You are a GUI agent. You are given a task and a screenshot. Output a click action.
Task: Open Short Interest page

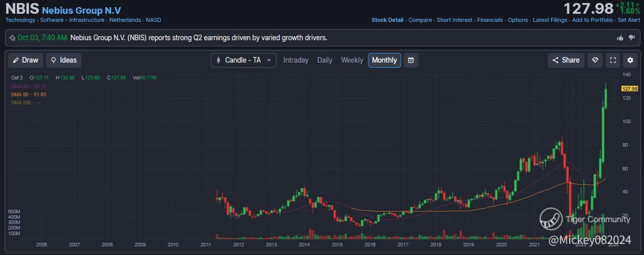tap(455, 20)
